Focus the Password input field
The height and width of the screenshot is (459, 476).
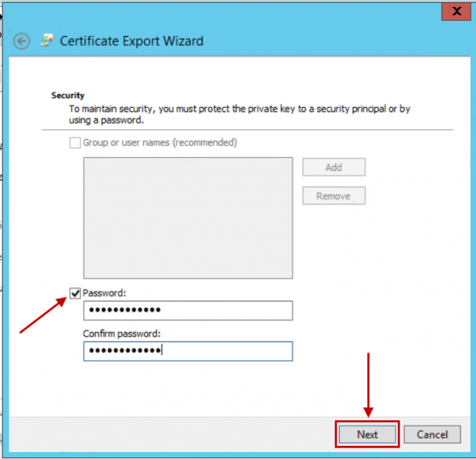(187, 310)
